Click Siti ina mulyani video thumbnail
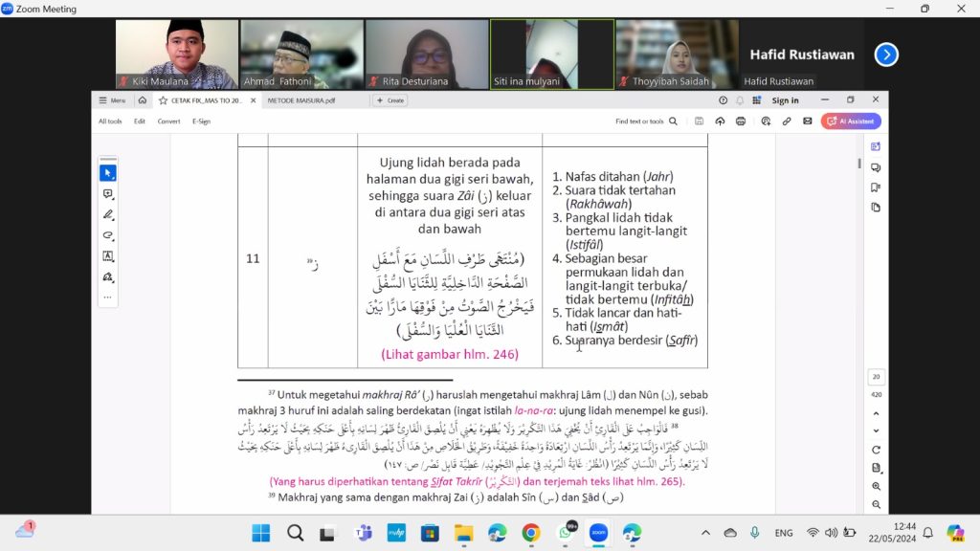 coord(552,55)
